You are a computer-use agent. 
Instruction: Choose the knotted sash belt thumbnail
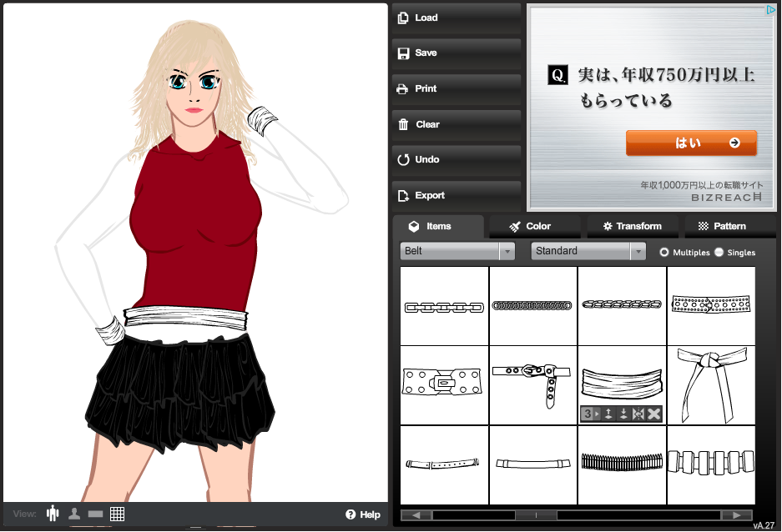click(x=711, y=384)
